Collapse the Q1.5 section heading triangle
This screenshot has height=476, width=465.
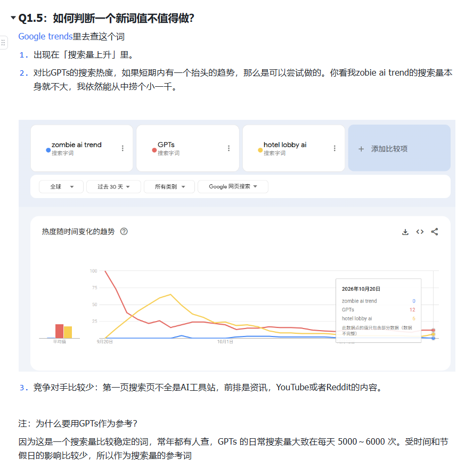pyautogui.click(x=13, y=18)
